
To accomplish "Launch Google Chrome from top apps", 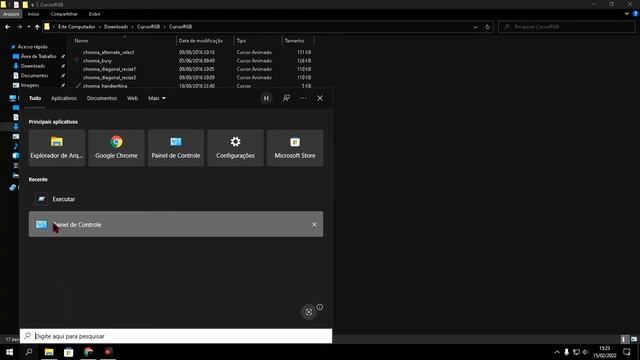I will tap(116, 148).
